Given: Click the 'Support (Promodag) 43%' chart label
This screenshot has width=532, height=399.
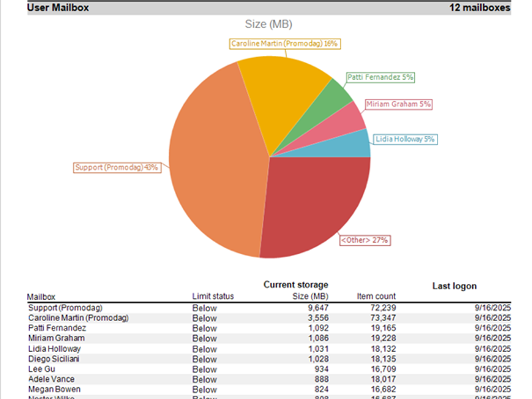Looking at the screenshot, I should [x=116, y=168].
